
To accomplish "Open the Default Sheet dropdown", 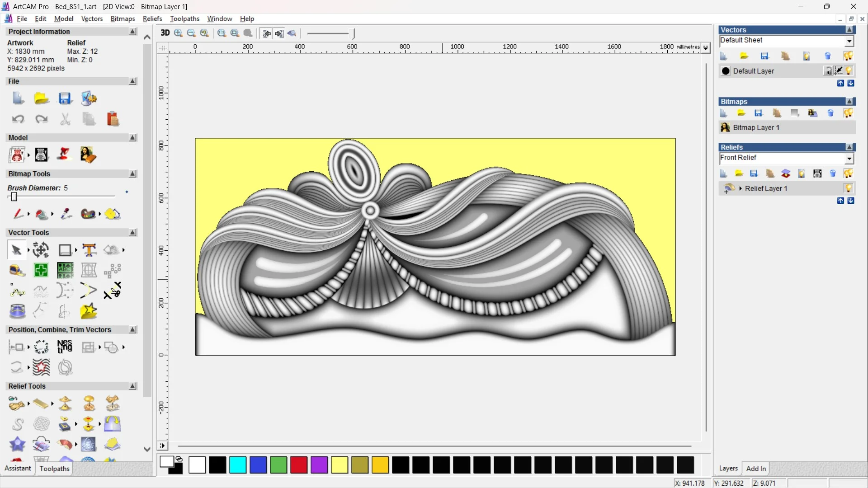I will tap(849, 41).
